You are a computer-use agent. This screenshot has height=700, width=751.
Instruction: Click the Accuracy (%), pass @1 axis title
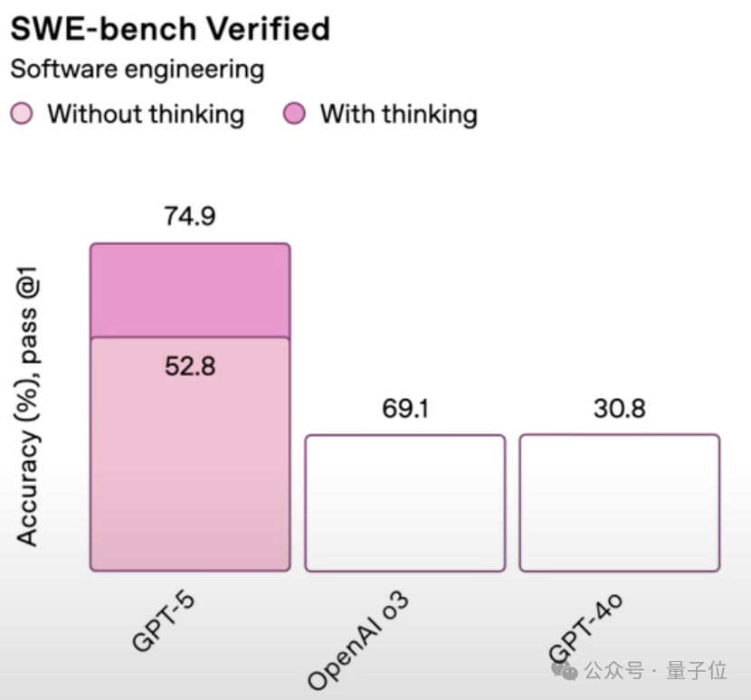(x=27, y=406)
